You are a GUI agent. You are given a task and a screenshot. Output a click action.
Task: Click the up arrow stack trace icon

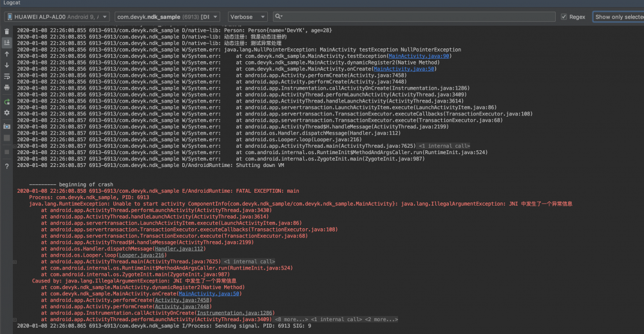pyautogui.click(x=6, y=54)
